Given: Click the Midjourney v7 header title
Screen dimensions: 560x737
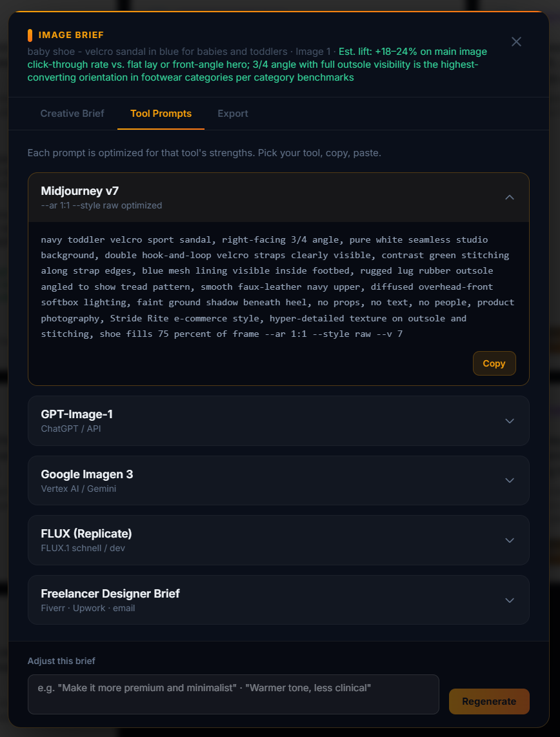Looking at the screenshot, I should pos(80,191).
